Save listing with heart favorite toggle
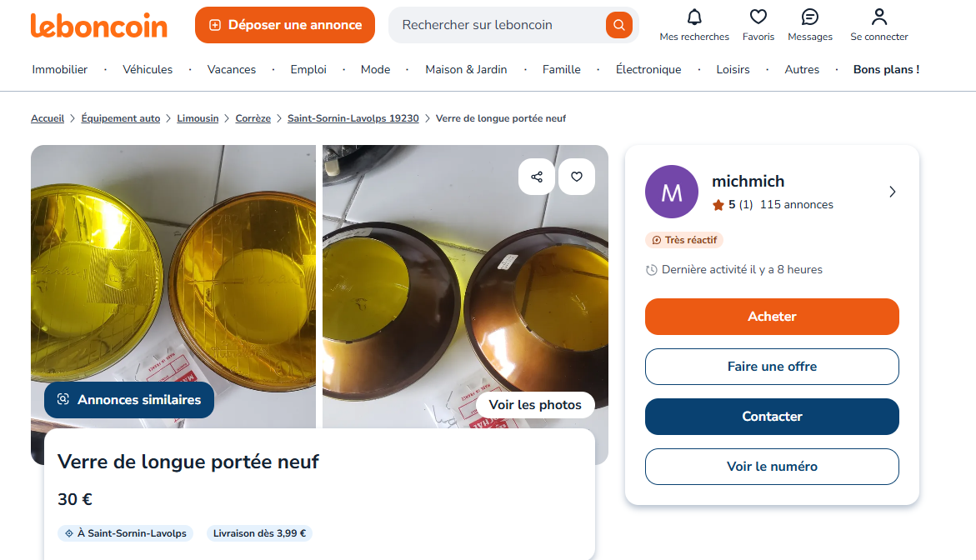 click(577, 177)
